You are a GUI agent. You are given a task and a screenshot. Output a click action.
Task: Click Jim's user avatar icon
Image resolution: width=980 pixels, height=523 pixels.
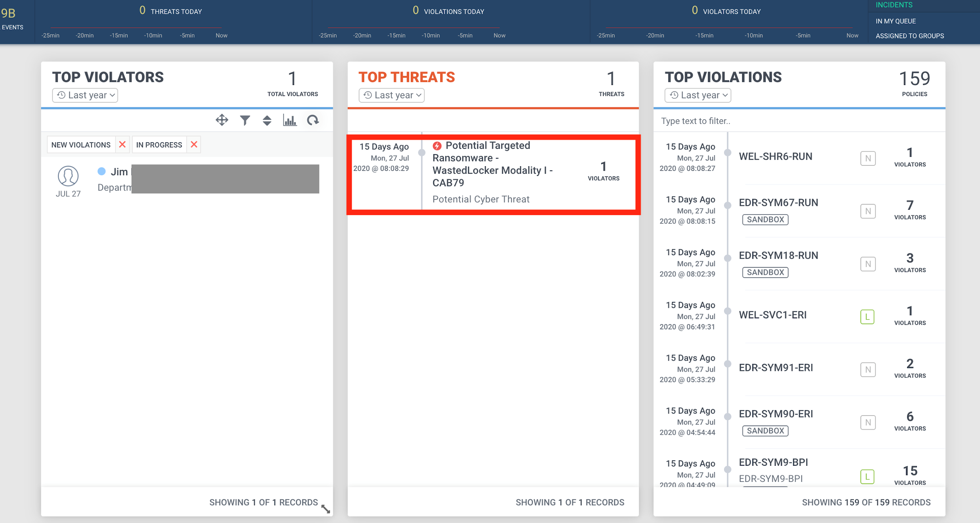point(68,176)
